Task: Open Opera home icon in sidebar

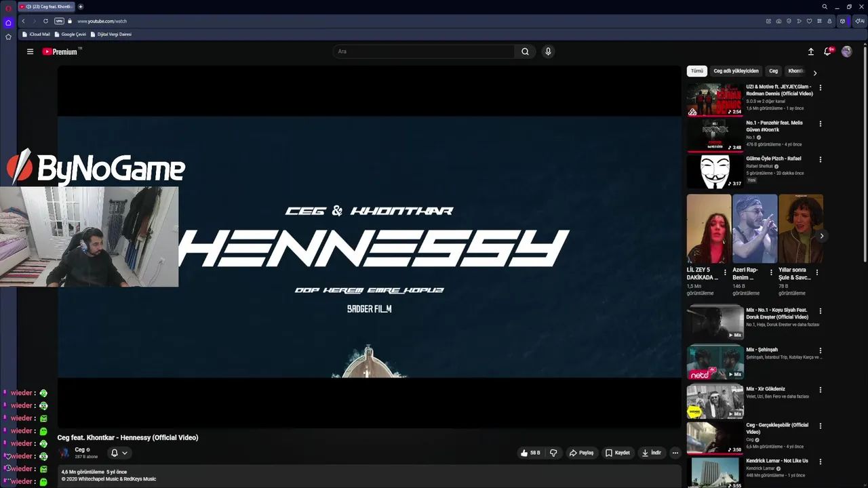Action: (x=8, y=22)
